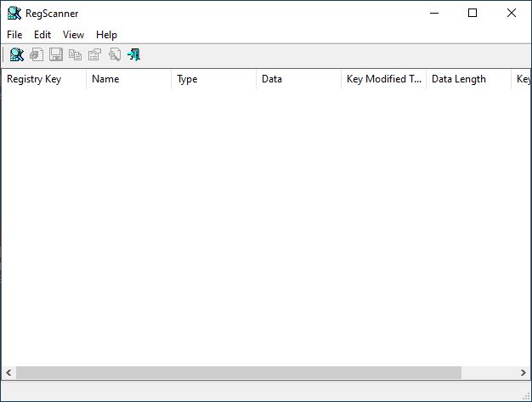The width and height of the screenshot is (532, 402).
Task: Open the View menu
Action: pyautogui.click(x=73, y=35)
